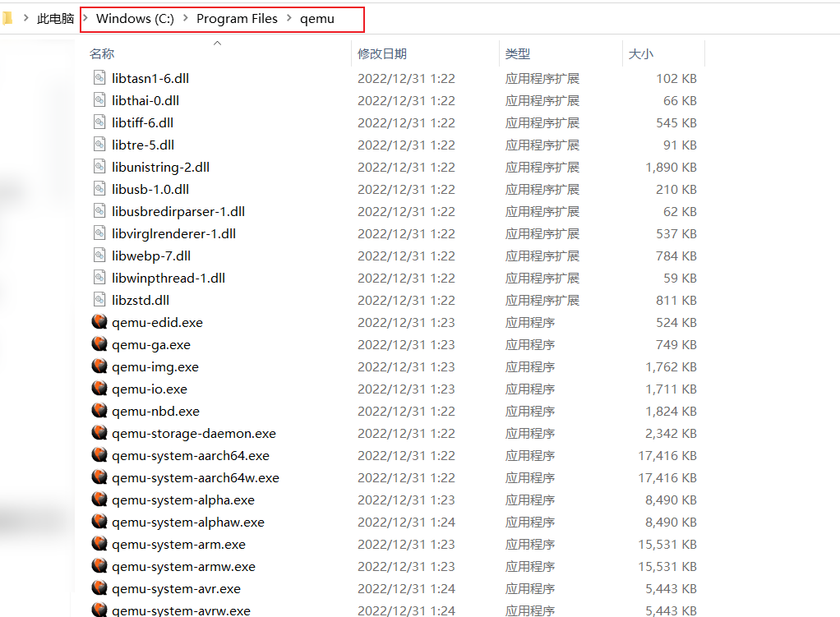Click the libwinpthread-1.dll file icon

pos(99,278)
